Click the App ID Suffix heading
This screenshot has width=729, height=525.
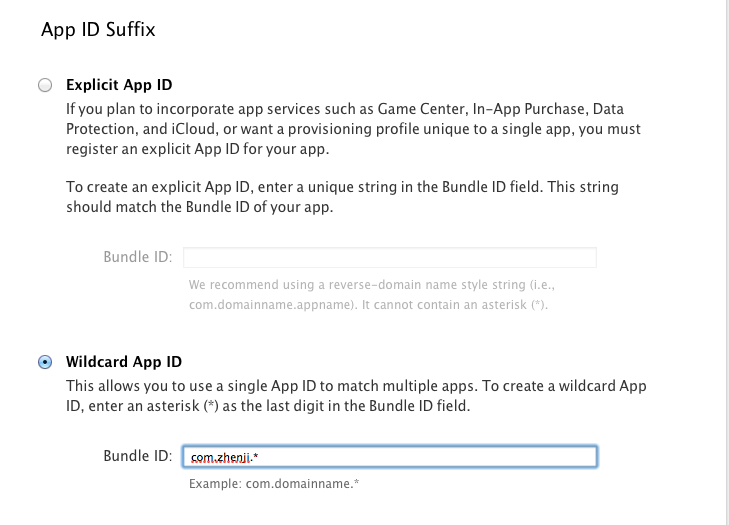pyautogui.click(x=98, y=29)
